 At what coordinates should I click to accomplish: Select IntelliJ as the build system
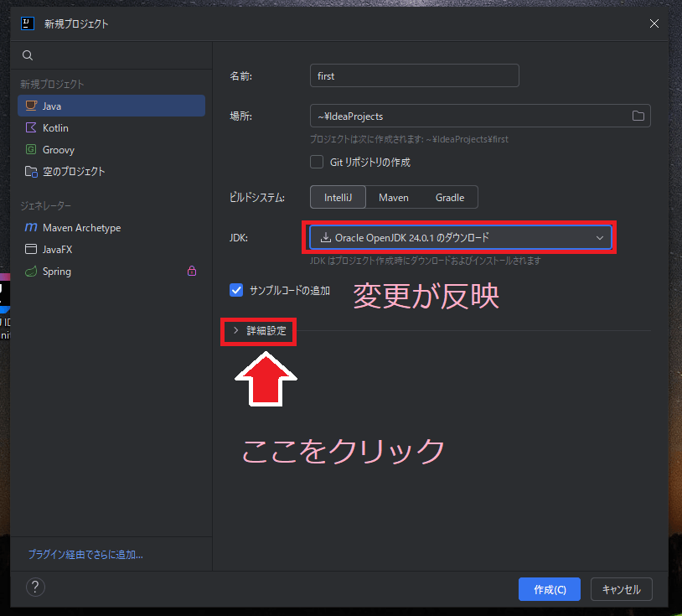click(338, 198)
